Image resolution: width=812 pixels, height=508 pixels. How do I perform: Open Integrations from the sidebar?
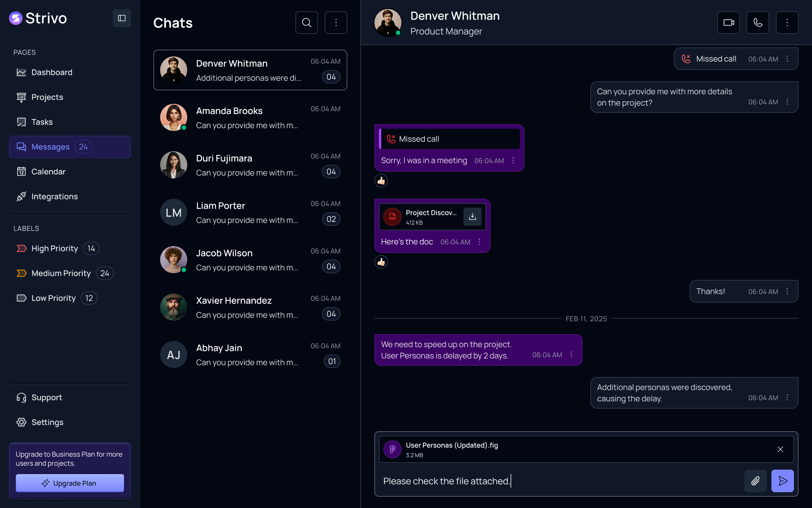[55, 196]
